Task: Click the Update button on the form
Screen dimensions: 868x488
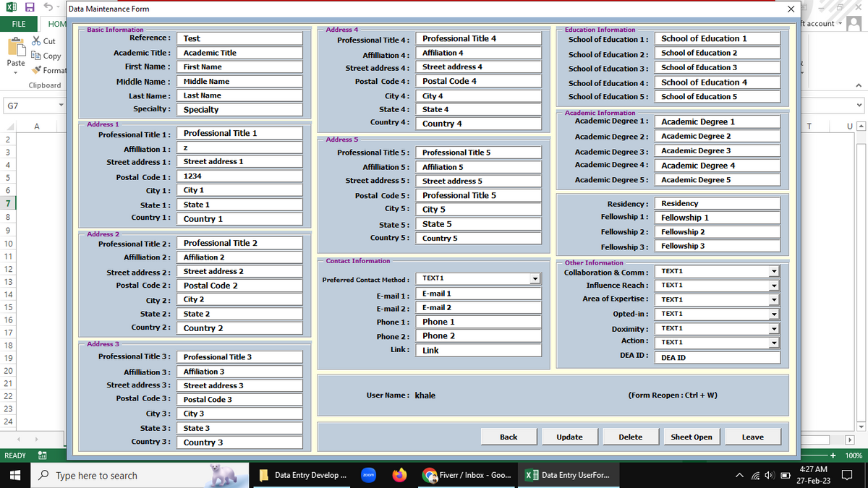Action: [569, 437]
